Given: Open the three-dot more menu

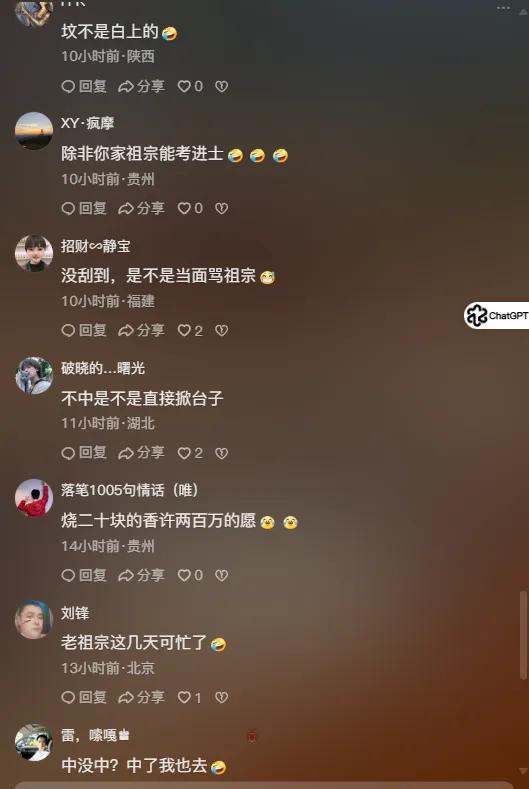Looking at the screenshot, I should [503, 8].
